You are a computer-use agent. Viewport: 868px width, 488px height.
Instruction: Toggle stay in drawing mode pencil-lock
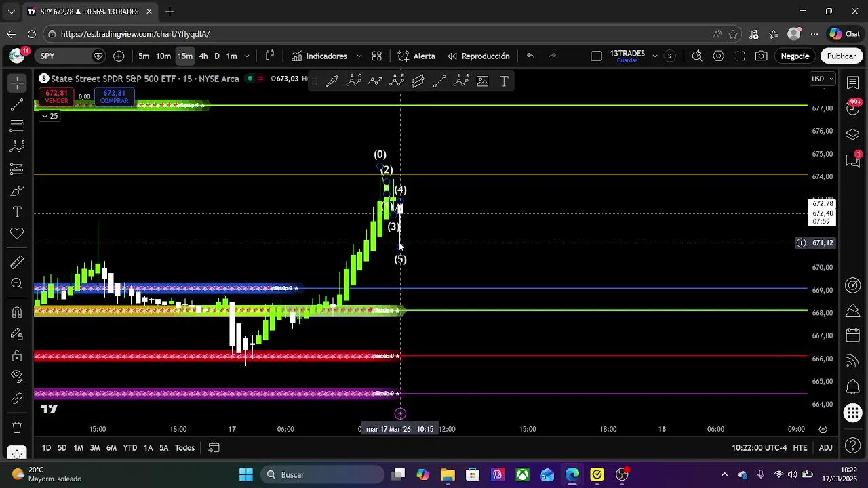[x=17, y=334]
